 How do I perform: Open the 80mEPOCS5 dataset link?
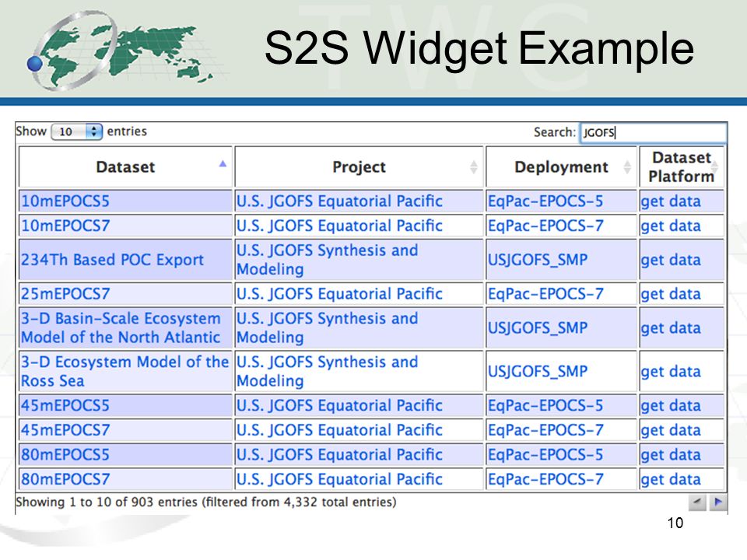(65, 454)
